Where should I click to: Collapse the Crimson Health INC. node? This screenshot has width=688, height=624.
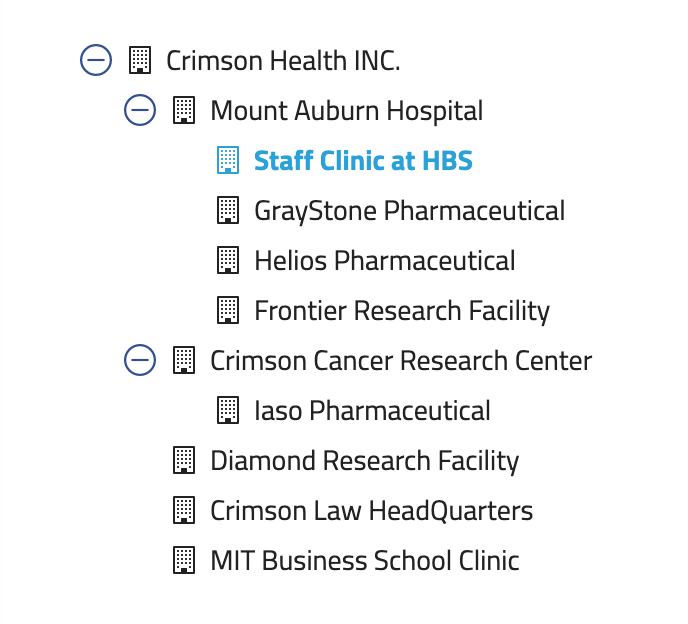[x=96, y=60]
